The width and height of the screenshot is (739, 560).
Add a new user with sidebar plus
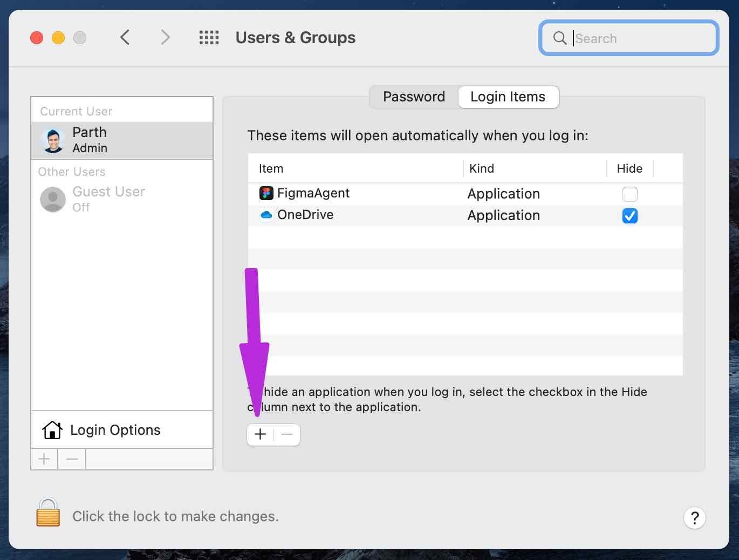(44, 459)
